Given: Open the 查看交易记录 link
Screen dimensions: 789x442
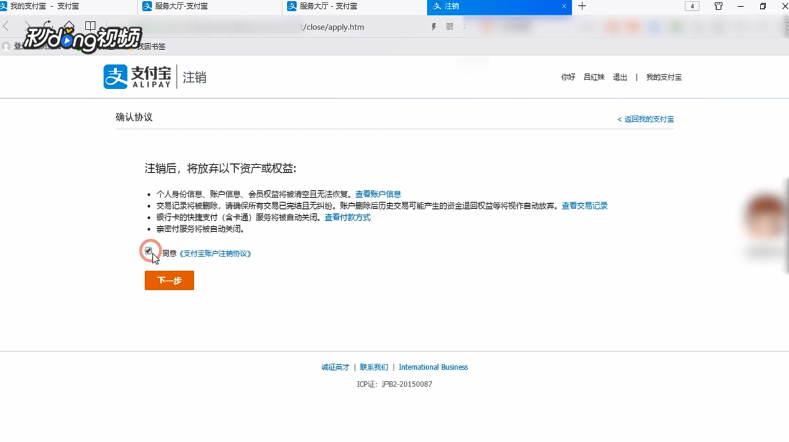Looking at the screenshot, I should (584, 206).
